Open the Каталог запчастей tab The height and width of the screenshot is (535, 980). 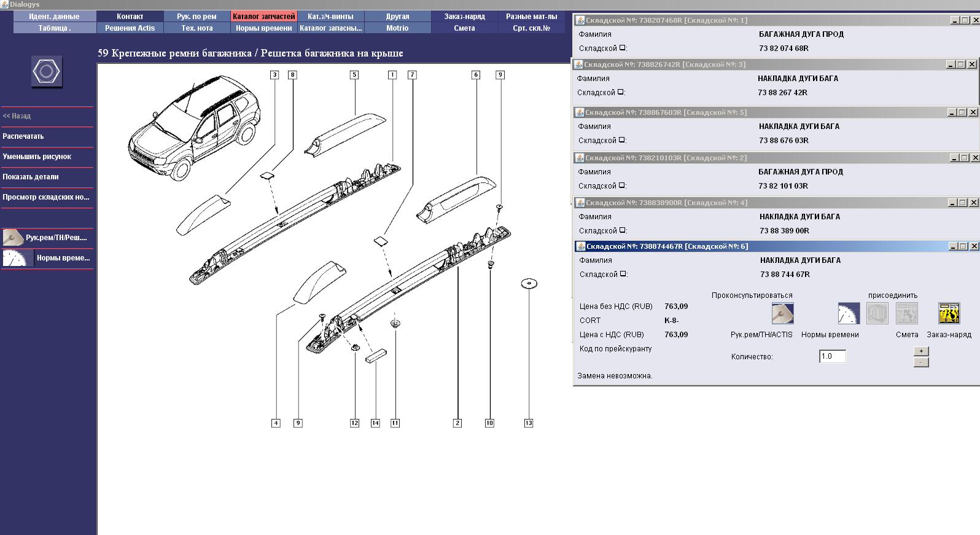click(264, 17)
